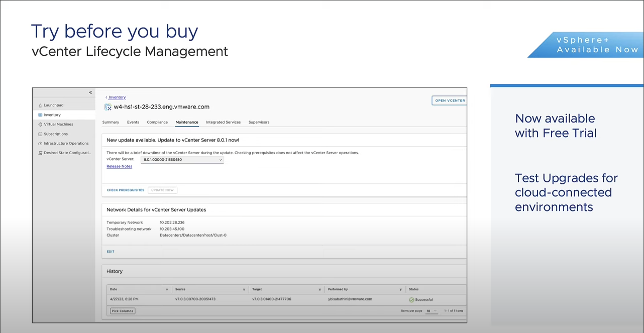
Task: Filter the Source column in History
Action: (244, 290)
